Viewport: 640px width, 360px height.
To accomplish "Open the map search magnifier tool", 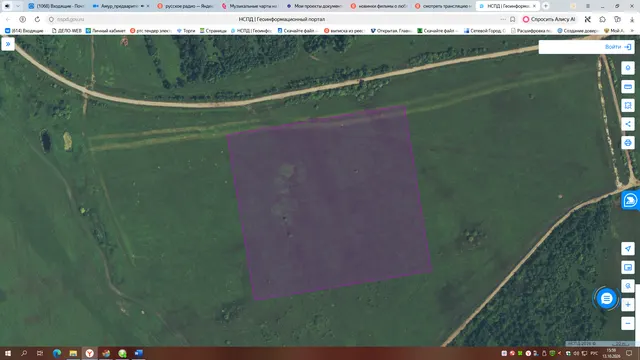I will [x=628, y=286].
